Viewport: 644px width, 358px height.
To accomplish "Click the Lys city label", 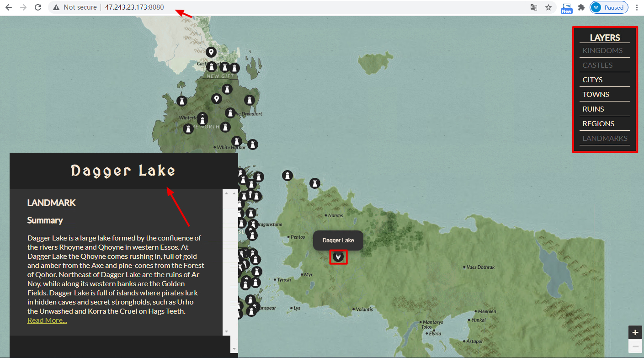I will click(x=297, y=308).
